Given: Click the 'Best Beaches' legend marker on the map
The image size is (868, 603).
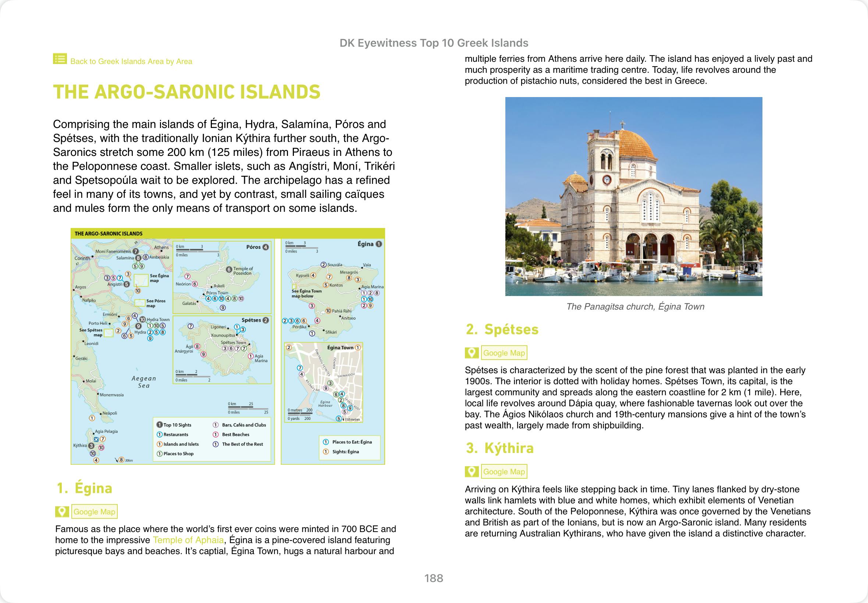Looking at the screenshot, I should click(x=216, y=435).
